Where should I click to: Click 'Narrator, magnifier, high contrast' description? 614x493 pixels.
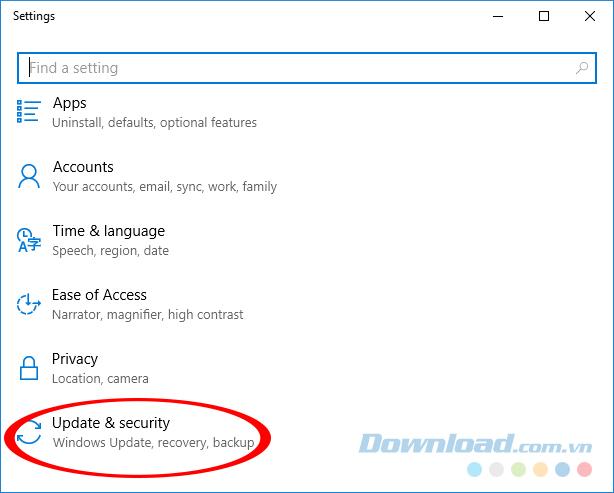point(148,314)
